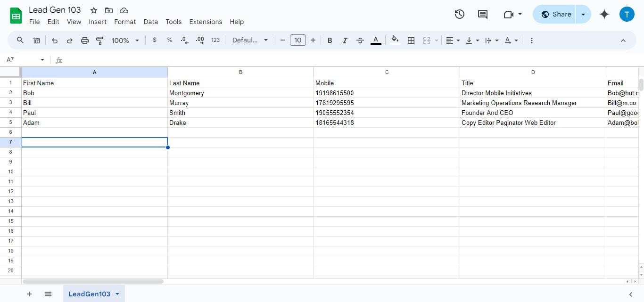
Task: Star the Lead Gen 103 document
Action: pyautogui.click(x=94, y=10)
